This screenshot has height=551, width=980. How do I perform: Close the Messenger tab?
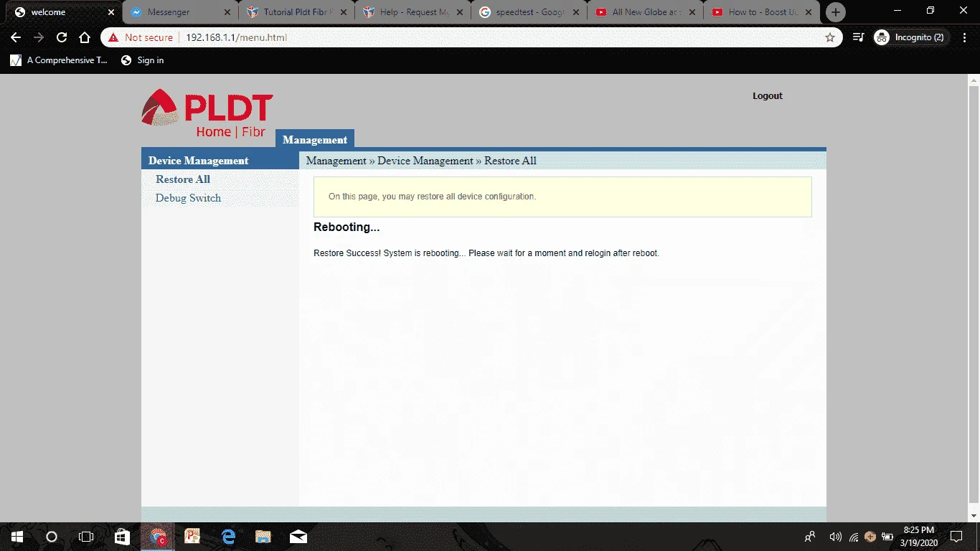click(227, 12)
